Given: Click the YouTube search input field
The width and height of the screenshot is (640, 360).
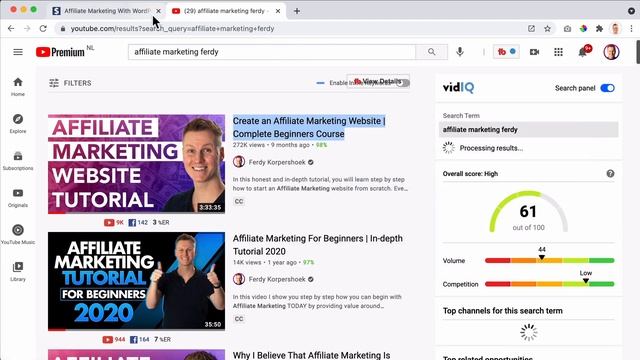Looking at the screenshot, I should click(x=272, y=52).
